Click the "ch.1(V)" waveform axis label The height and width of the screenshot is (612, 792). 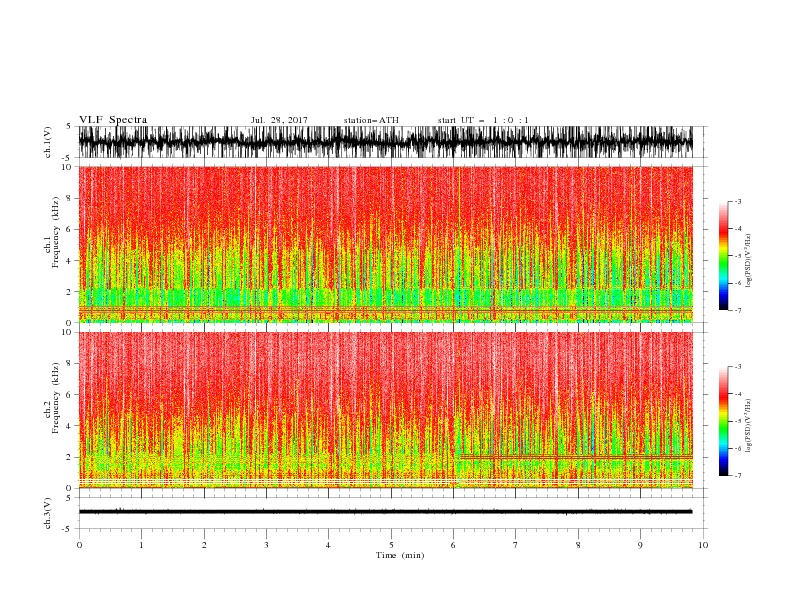(48, 142)
